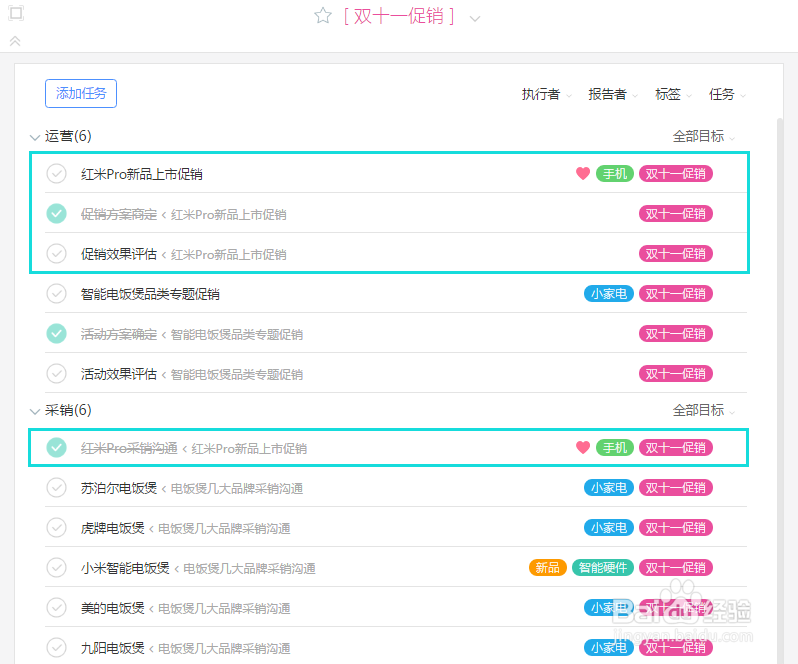Click heart icon on 红米Pro采销沟通 row
This screenshot has height=664, width=798.
[x=583, y=448]
